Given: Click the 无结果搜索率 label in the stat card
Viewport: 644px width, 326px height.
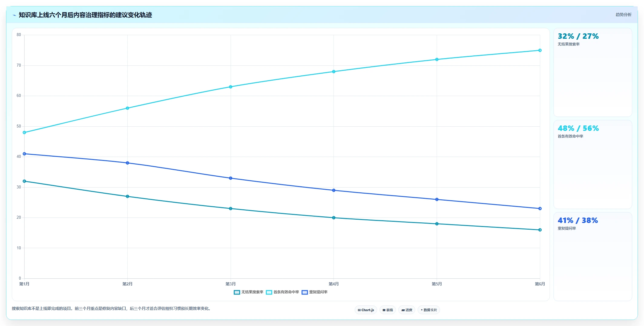Looking at the screenshot, I should (569, 44).
